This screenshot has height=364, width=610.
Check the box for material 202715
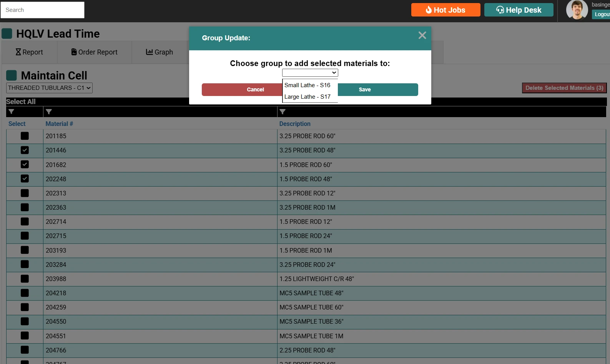[x=25, y=236]
